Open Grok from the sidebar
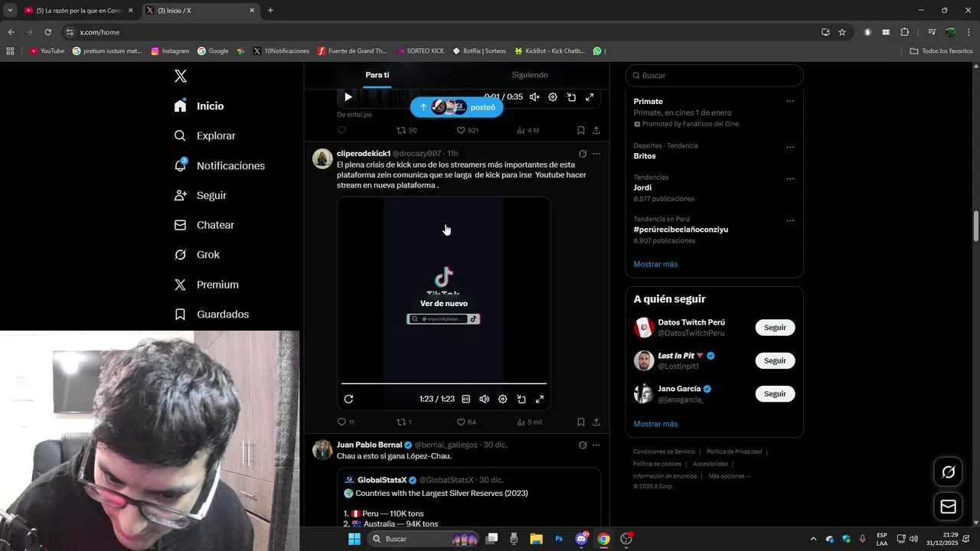980x551 pixels. point(197,255)
